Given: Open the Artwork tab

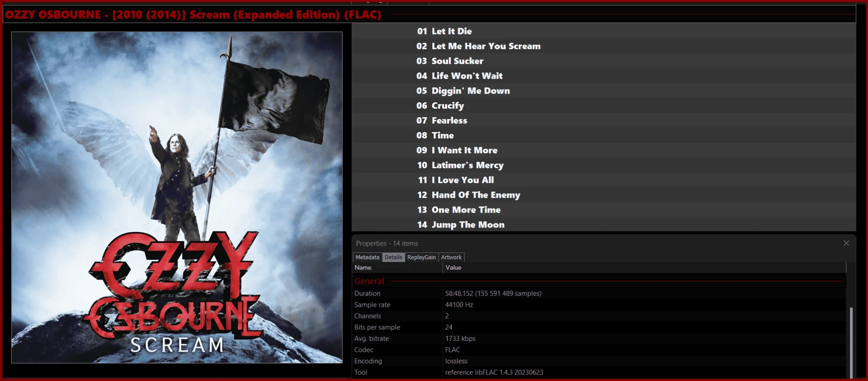Looking at the screenshot, I should pyautogui.click(x=451, y=257).
